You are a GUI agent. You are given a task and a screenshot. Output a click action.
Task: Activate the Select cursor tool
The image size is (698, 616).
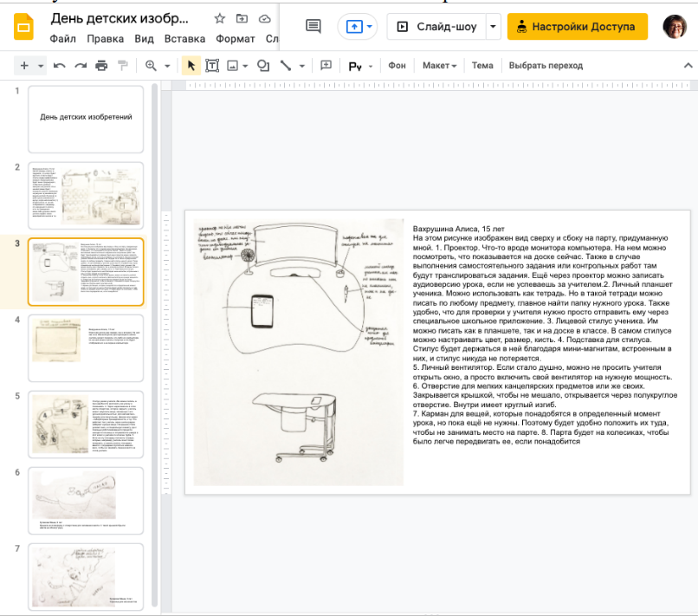tap(191, 66)
